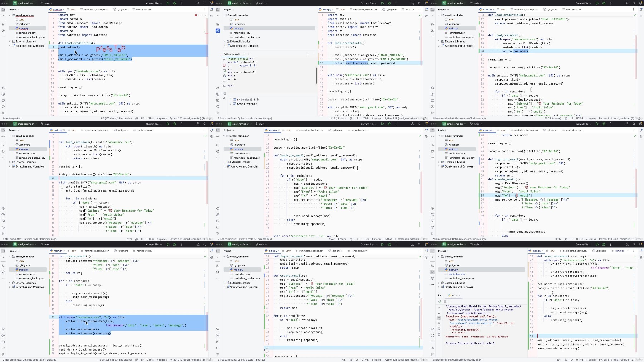Open reminders_backup.csv tab in 'Indent expected' window
644x362 pixels.
pos(95,10)
